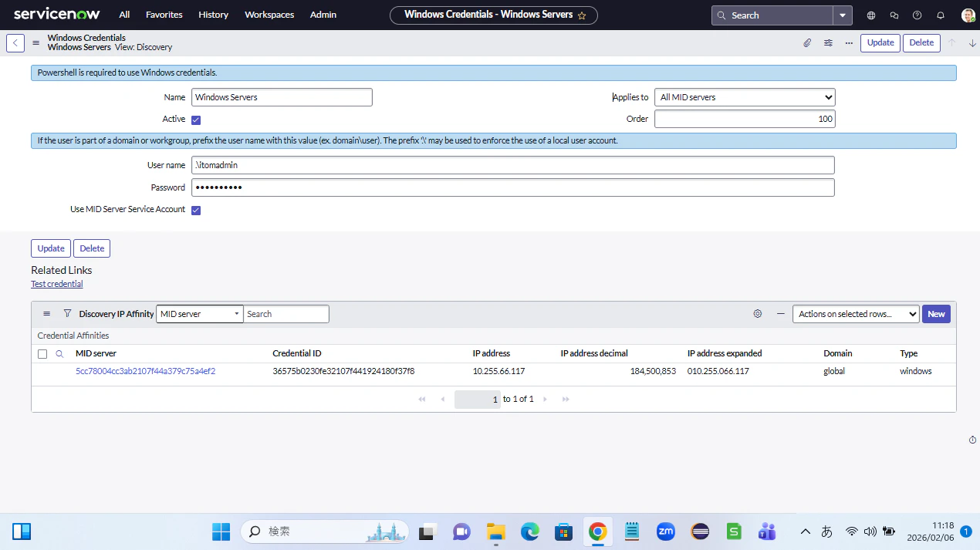Open File Explorer from taskbar
This screenshot has height=550, width=980.
click(x=495, y=531)
